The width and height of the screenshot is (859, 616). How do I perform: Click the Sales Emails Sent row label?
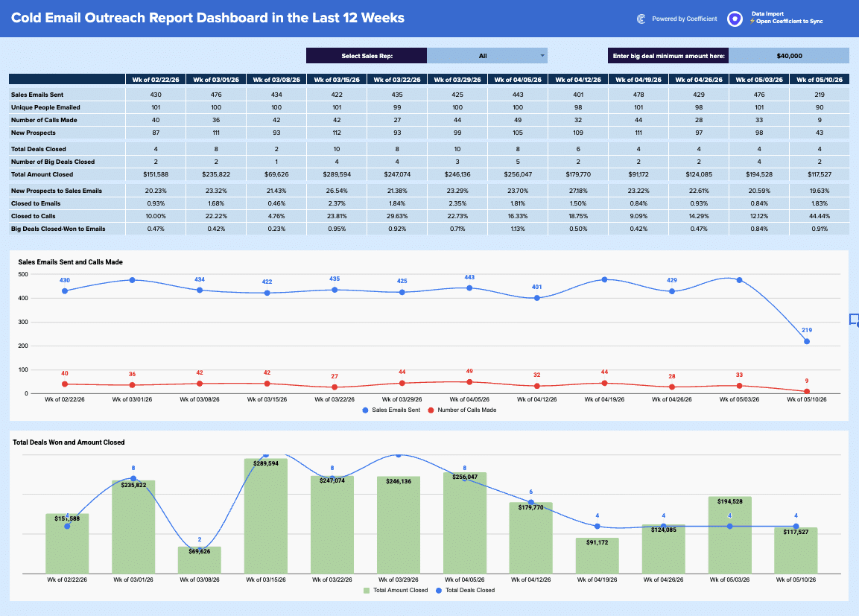37,95
